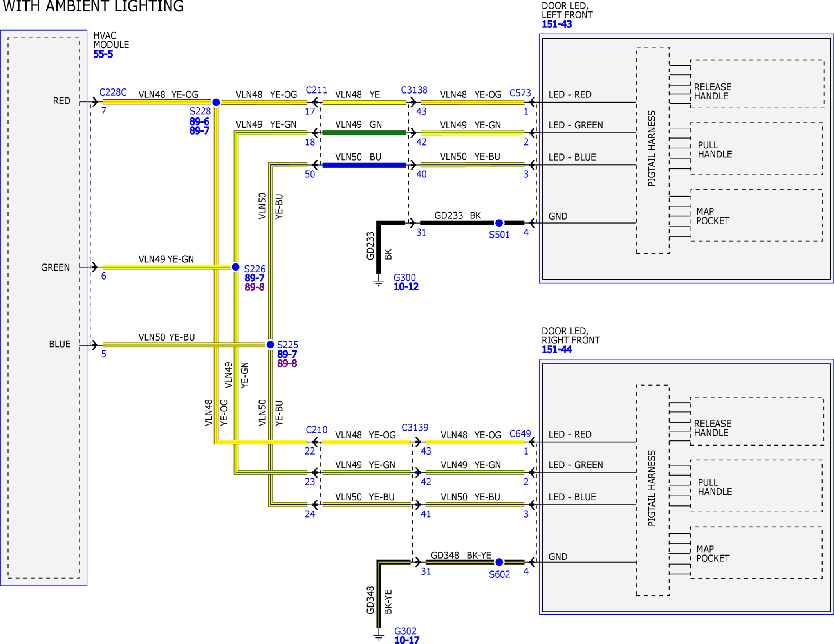Screen dimensions: 834x644
Task: Click pin number 7 at connector C228C
Action: tap(103, 111)
